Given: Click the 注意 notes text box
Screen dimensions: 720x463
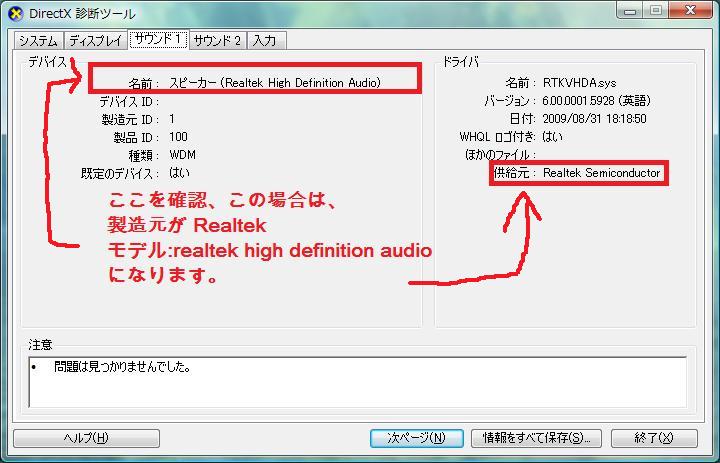Looking at the screenshot, I should point(357,382).
